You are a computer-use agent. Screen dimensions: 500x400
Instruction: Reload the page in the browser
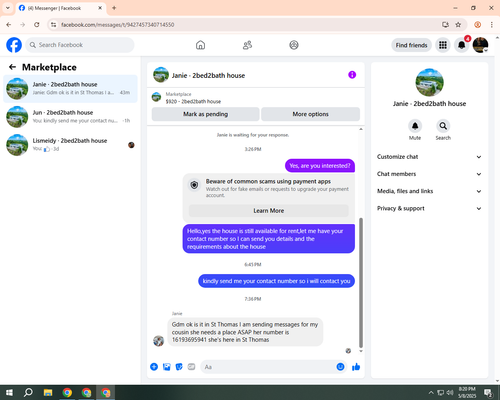pos(37,25)
